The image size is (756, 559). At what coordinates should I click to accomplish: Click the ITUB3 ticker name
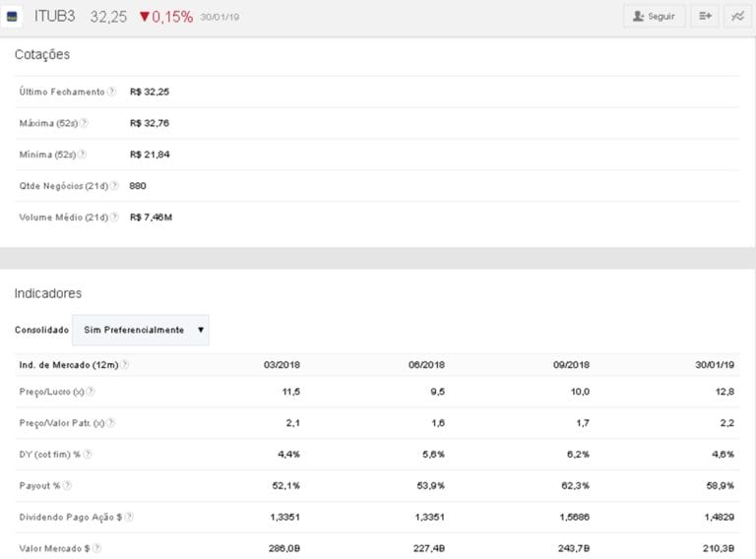[x=55, y=17]
